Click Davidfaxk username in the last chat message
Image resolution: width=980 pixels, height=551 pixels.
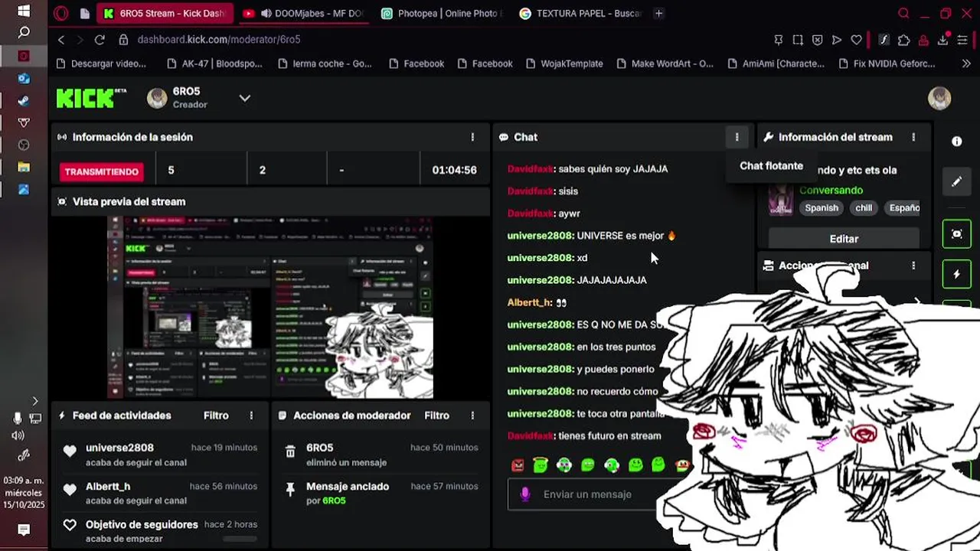tap(531, 435)
